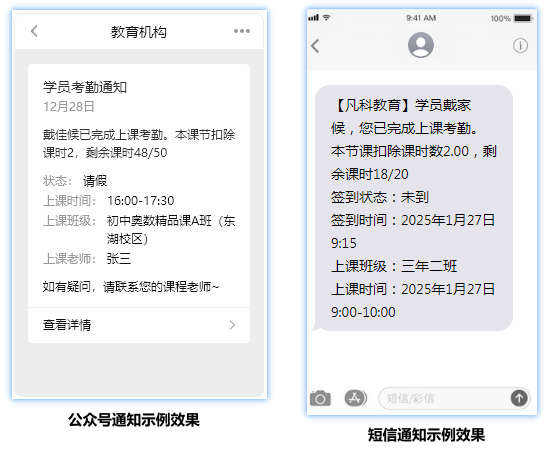Tap 初中奥数精品课A班 class text
The image size is (549, 460).
coord(159,221)
